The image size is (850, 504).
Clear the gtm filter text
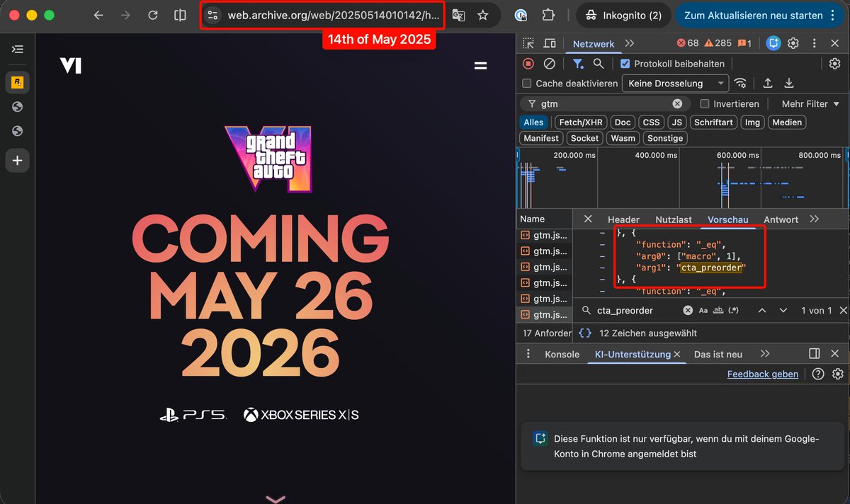pyautogui.click(x=677, y=104)
